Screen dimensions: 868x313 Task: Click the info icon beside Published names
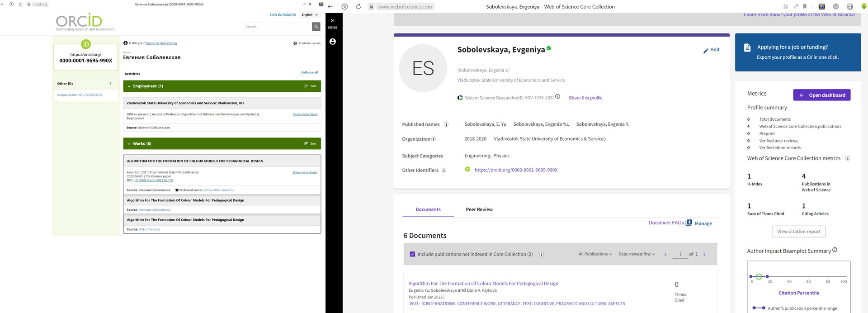click(x=446, y=124)
